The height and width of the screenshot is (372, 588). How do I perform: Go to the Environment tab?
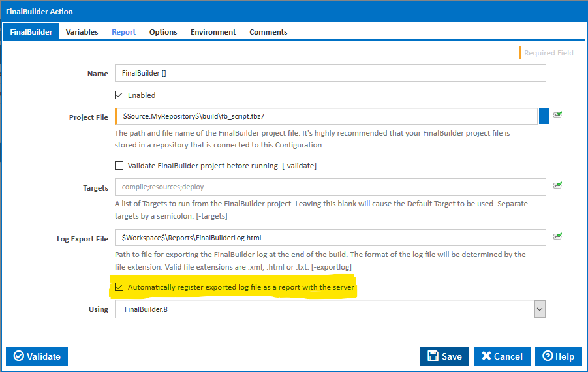(213, 32)
